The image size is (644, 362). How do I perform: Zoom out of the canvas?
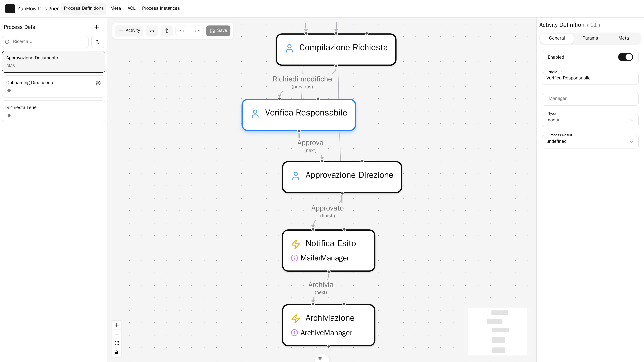pos(117,334)
